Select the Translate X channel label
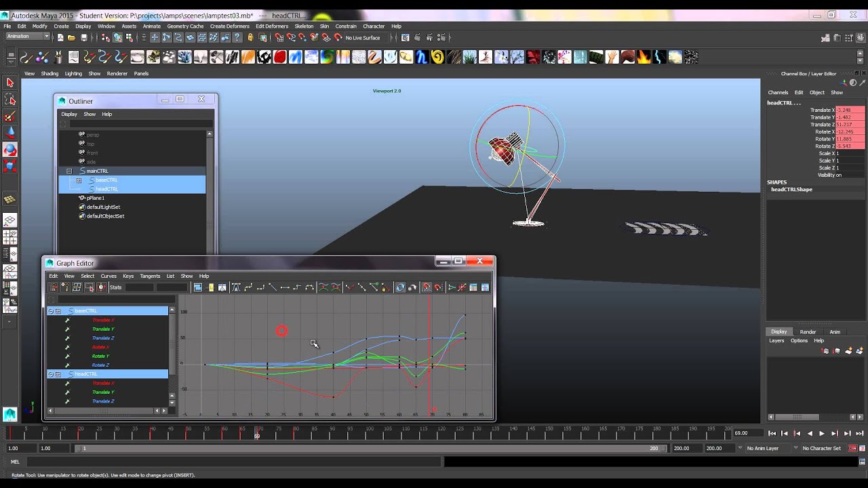868x488 pixels. [822, 110]
